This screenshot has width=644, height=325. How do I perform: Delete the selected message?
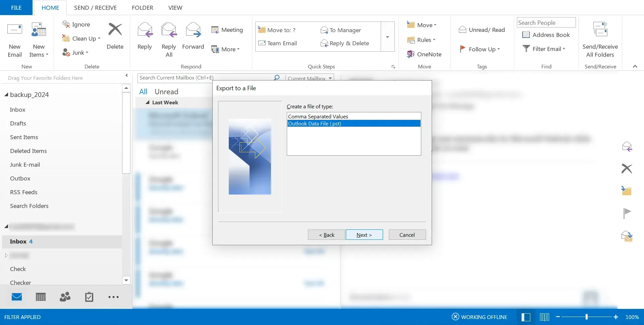(x=115, y=36)
